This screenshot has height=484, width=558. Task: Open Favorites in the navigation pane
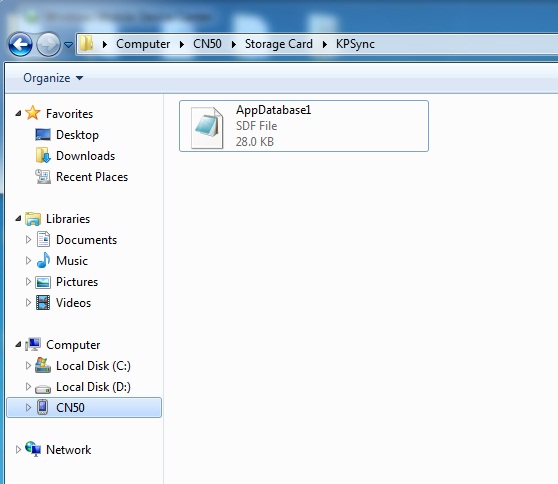pos(69,114)
